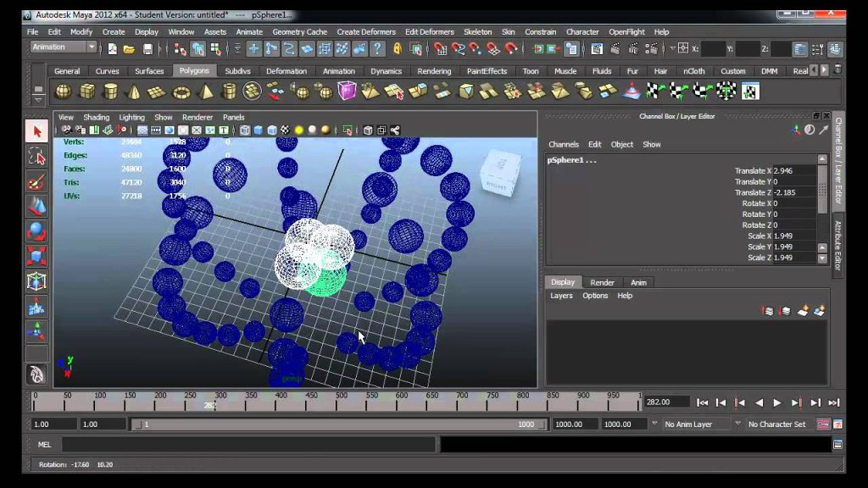This screenshot has width=868, height=488.
Task: Create a polygon plane from shelf
Action: (x=157, y=91)
